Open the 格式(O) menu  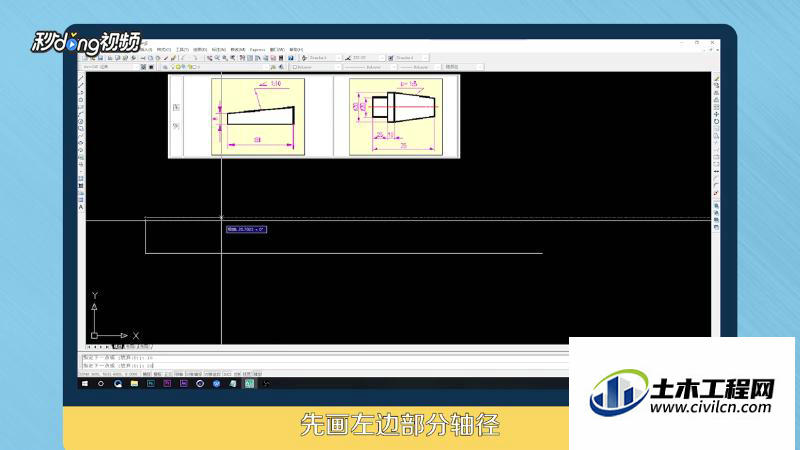[163, 49]
